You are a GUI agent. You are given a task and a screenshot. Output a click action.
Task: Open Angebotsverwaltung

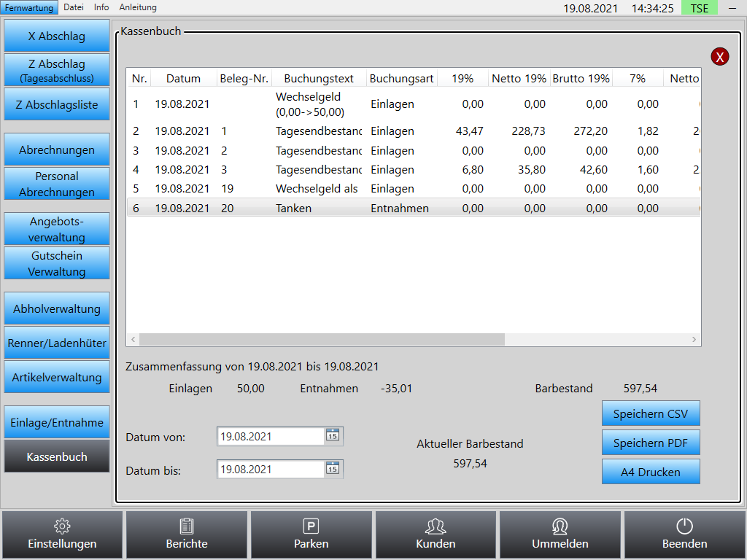pyautogui.click(x=57, y=229)
